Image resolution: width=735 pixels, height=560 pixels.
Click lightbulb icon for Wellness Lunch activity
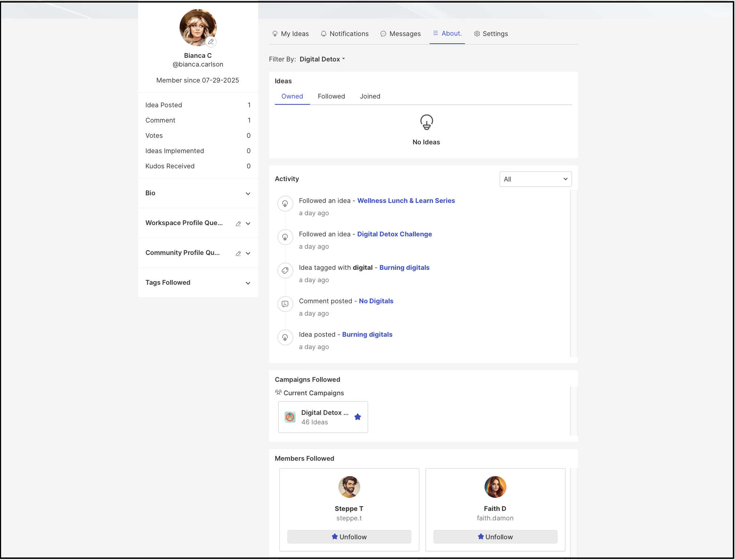285,204
